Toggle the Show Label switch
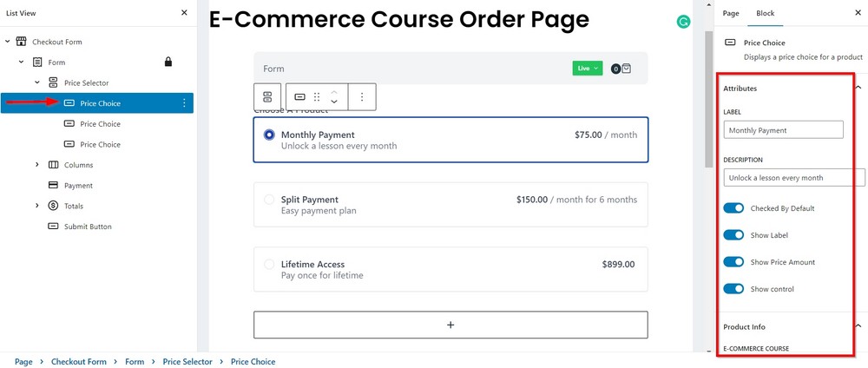 pos(733,235)
